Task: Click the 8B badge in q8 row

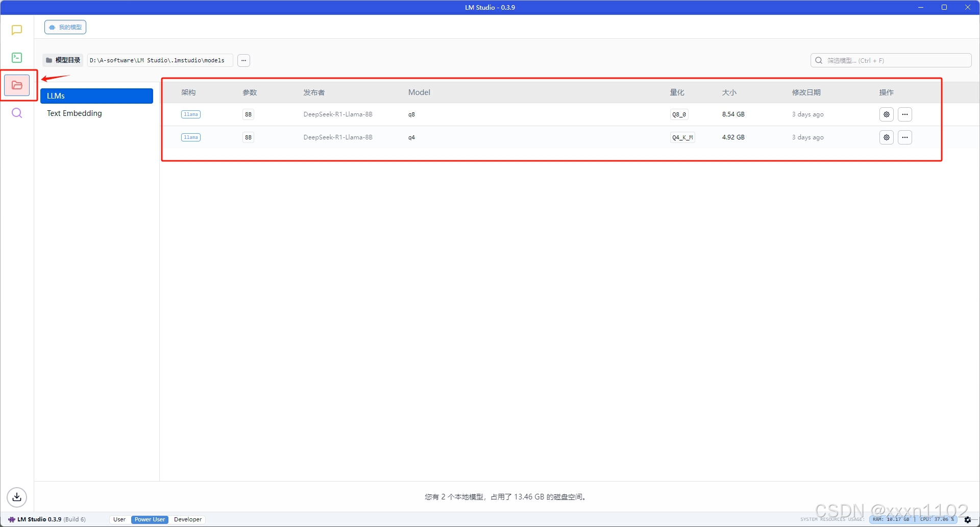Action: tap(248, 114)
